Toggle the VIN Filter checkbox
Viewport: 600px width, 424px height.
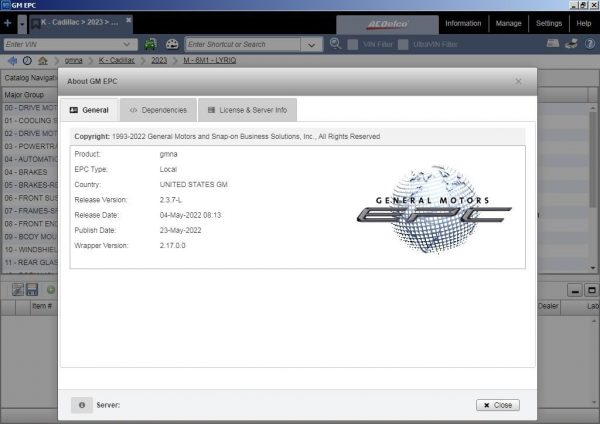[353, 44]
